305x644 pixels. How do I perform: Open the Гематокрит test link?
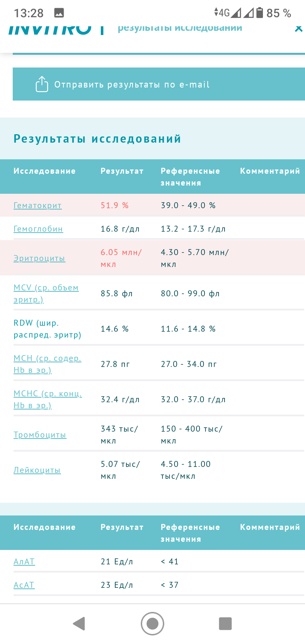(x=38, y=205)
